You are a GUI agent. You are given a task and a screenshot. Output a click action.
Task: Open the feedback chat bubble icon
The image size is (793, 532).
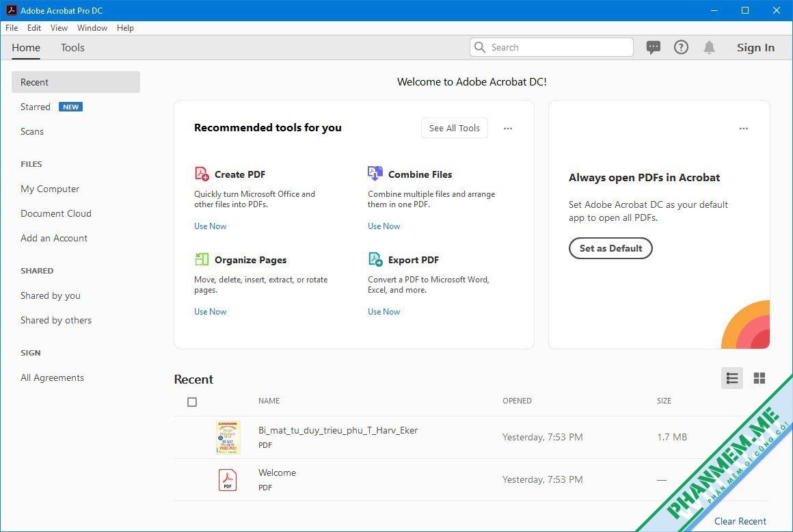(654, 48)
